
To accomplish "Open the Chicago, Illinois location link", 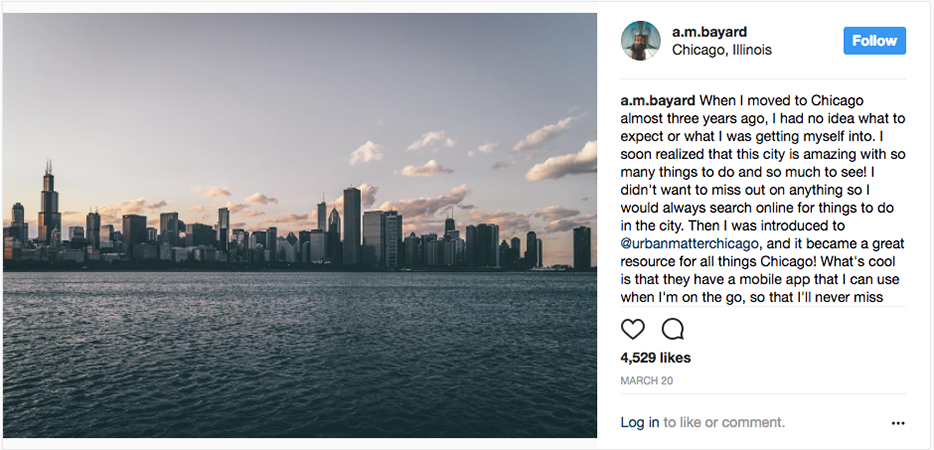I will [x=721, y=50].
